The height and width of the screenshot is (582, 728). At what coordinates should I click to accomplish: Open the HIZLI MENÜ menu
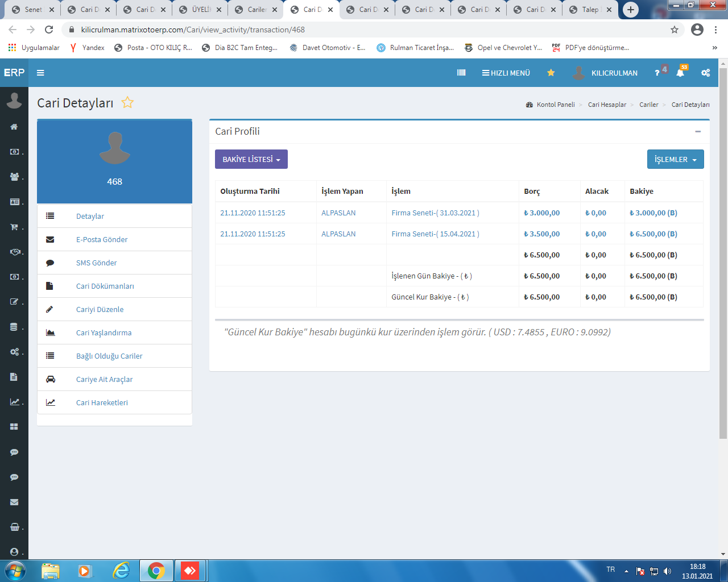click(506, 73)
